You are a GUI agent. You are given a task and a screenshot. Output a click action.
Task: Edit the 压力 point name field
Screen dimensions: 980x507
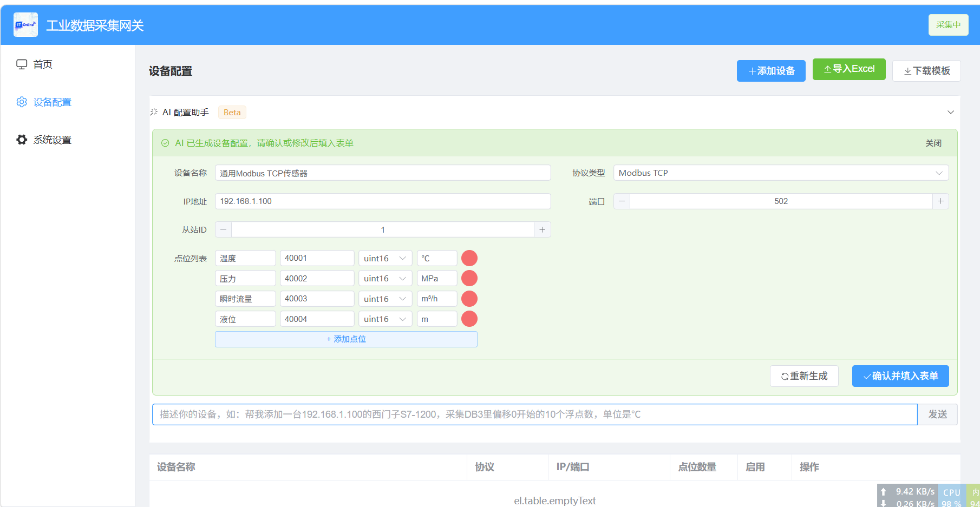point(245,279)
